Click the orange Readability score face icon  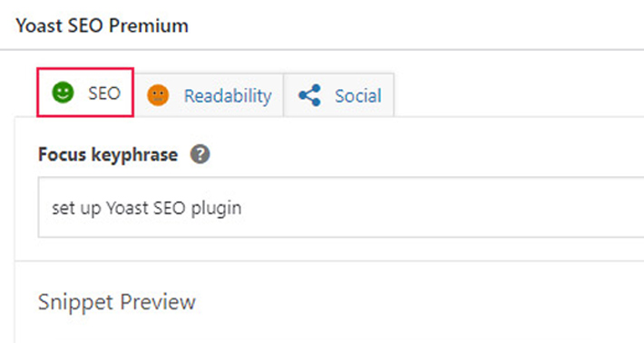point(158,95)
